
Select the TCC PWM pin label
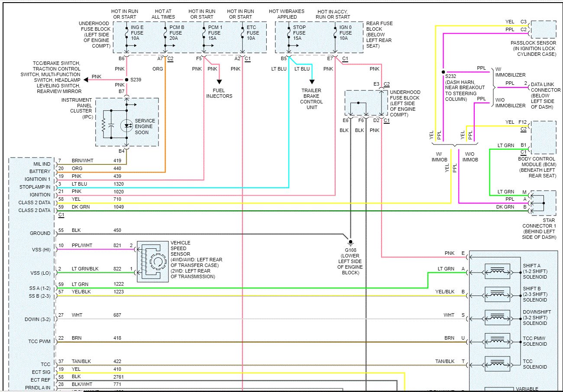pos(39,342)
